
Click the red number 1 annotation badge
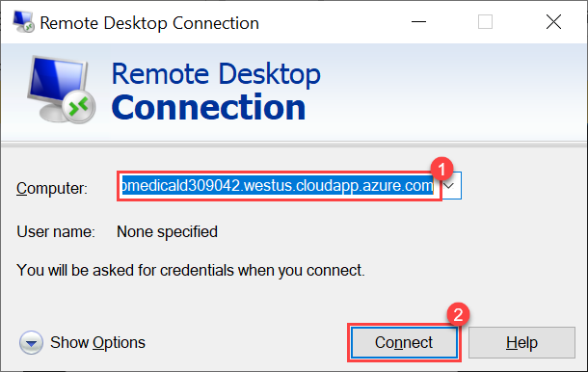[441, 169]
